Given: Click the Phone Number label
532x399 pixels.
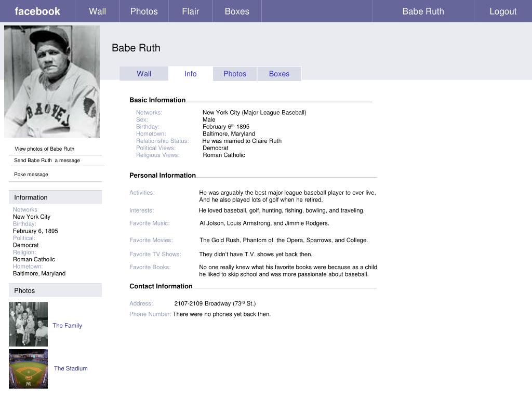Looking at the screenshot, I should (150, 314).
